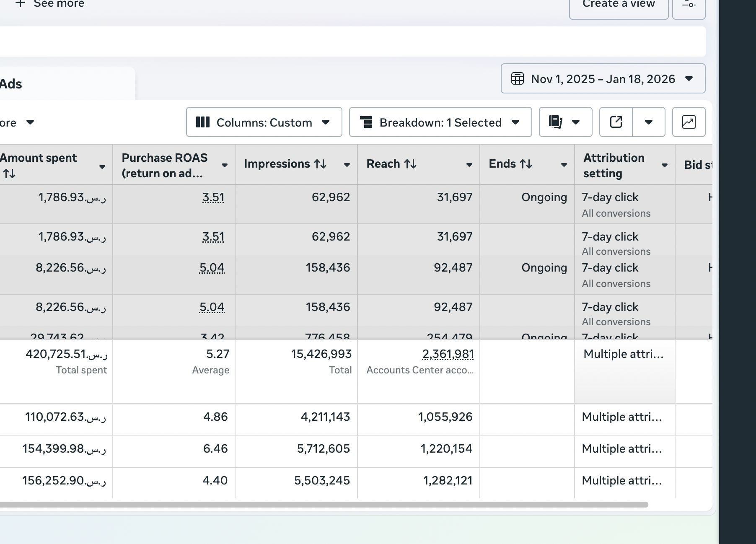Click Multiple attri... in the 4.86 ROAS row
This screenshot has height=544, width=756.
click(622, 417)
